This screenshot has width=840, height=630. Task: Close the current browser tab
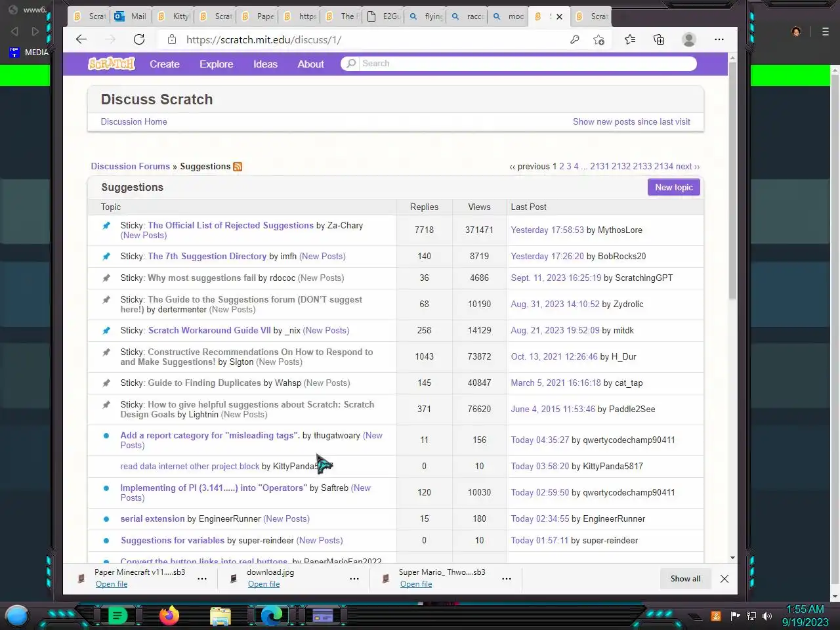pyautogui.click(x=559, y=16)
